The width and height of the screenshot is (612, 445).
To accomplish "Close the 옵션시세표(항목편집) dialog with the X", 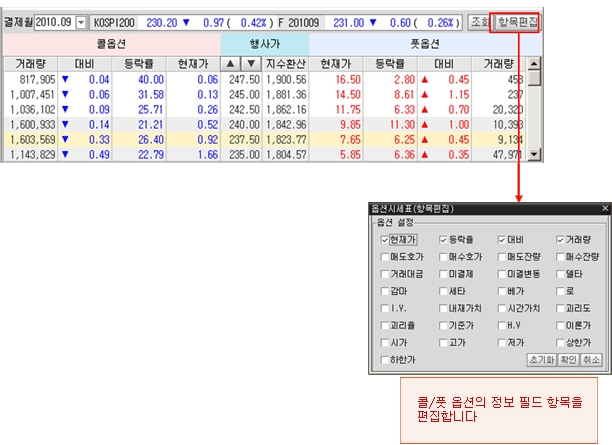I will (604, 208).
